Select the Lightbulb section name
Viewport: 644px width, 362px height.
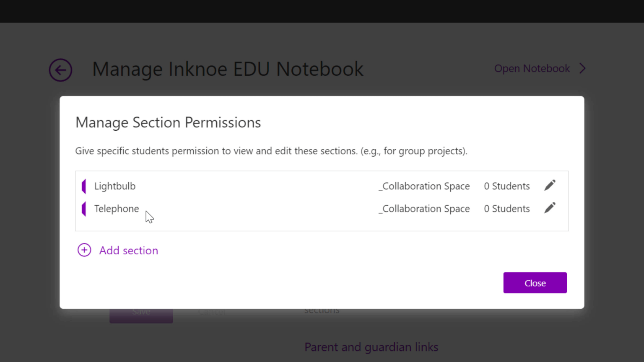pyautogui.click(x=114, y=186)
